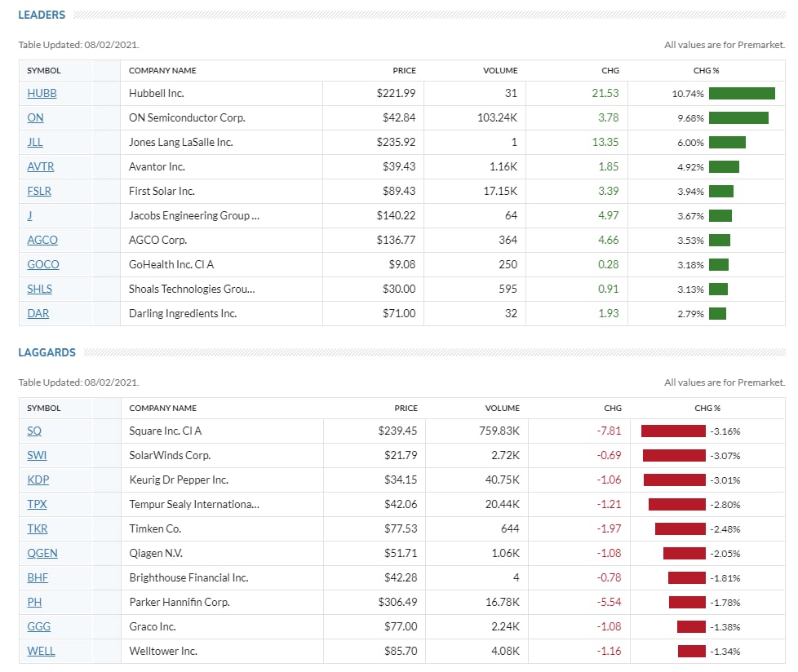Image resolution: width=798 pixels, height=672 pixels.
Task: Open the AGCO symbol link
Action: (42, 240)
